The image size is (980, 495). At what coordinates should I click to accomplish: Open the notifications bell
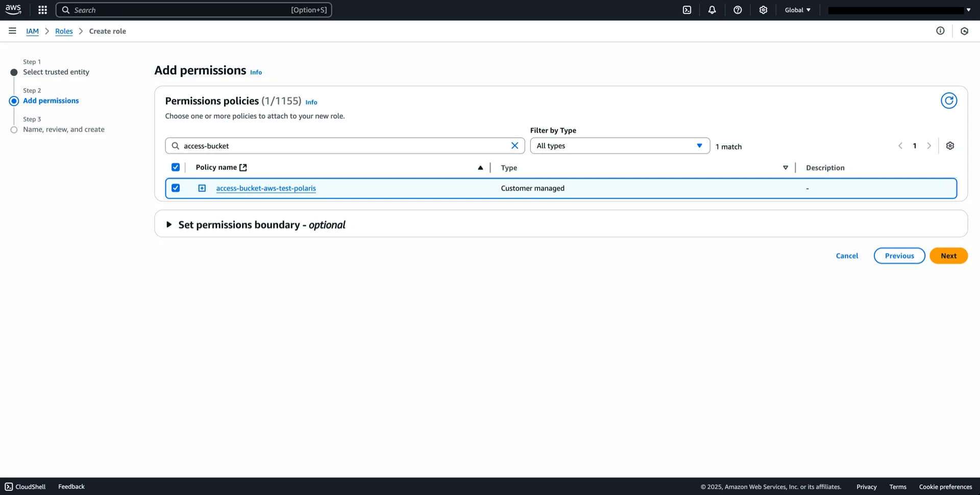point(712,10)
